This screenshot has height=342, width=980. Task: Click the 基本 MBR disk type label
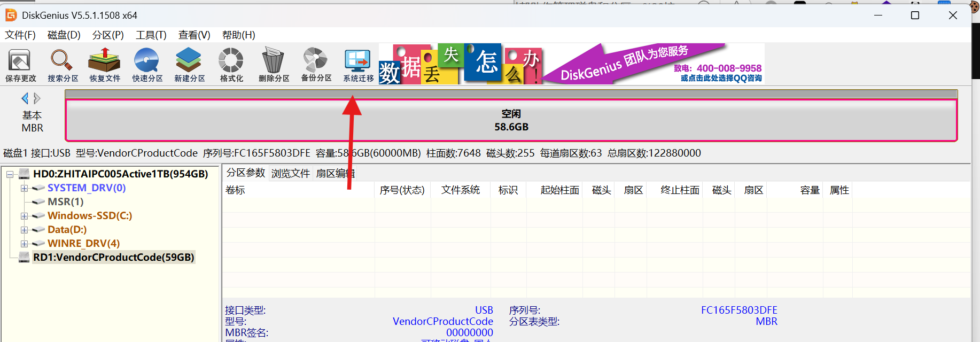[x=32, y=122]
